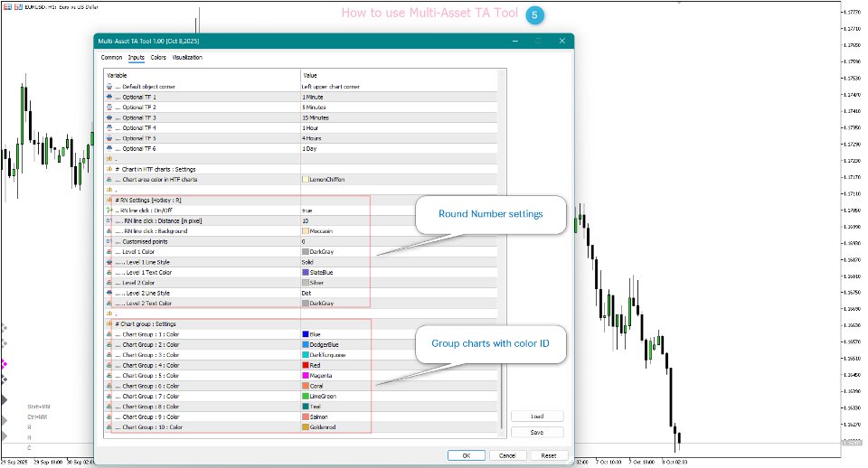This screenshot has width=868, height=468.
Task: Pick the Moccasin background color swatch
Action: pyautogui.click(x=306, y=231)
